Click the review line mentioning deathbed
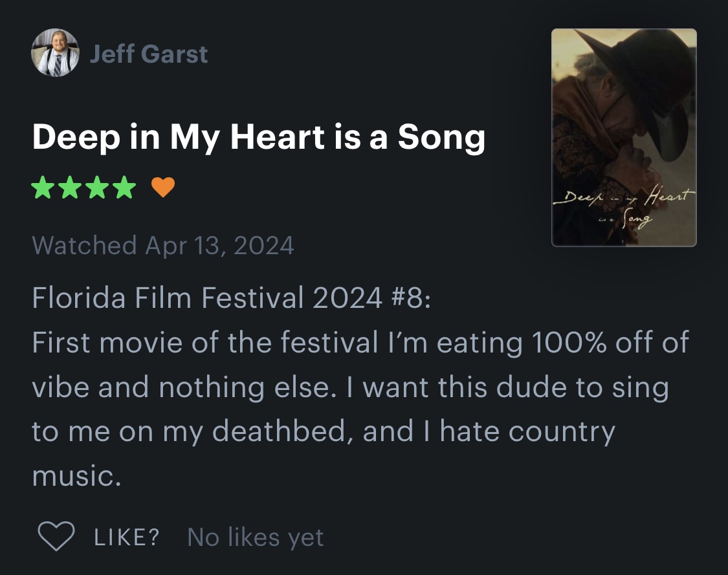 point(324,431)
